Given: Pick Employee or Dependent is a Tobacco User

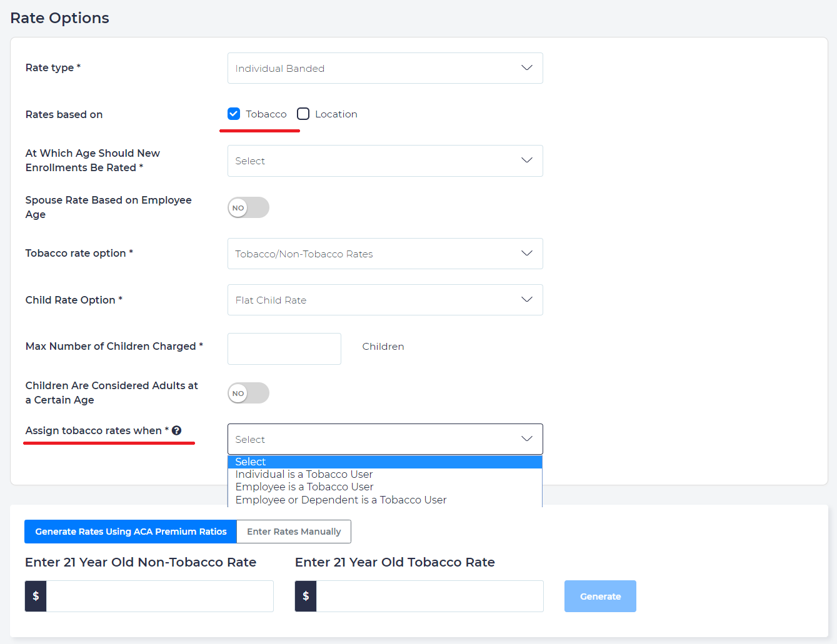Looking at the screenshot, I should coord(341,500).
